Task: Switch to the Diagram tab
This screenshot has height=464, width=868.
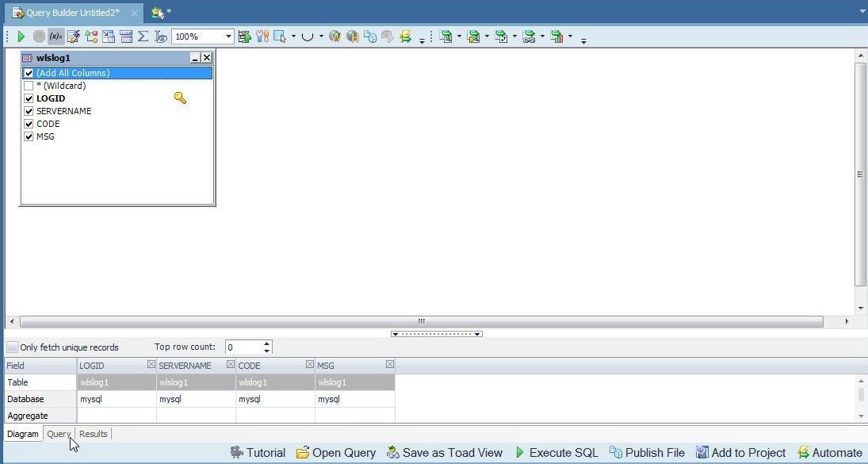Action: pos(23,434)
